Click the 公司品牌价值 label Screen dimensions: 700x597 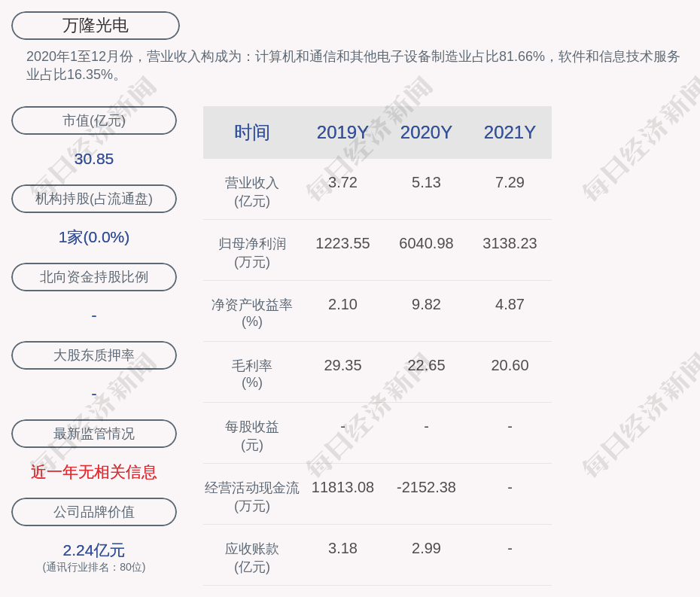(x=94, y=512)
